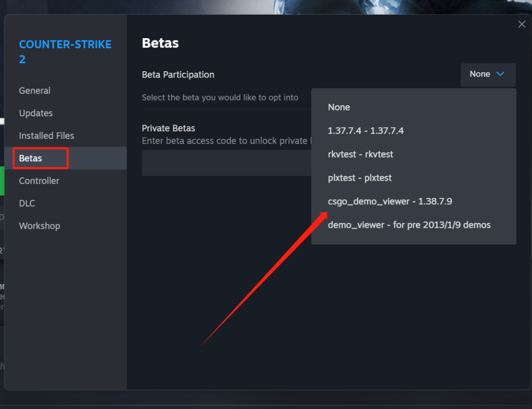The image size is (532, 409).
Task: Select plxtest from the beta list
Action: pyautogui.click(x=360, y=178)
